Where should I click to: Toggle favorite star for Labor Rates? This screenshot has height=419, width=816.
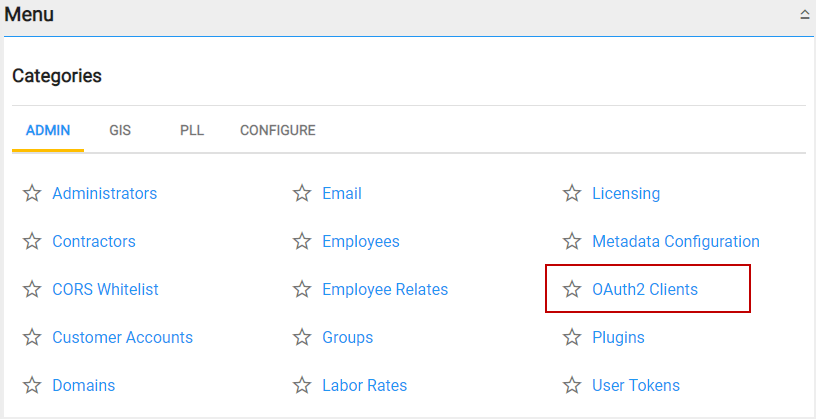point(302,385)
